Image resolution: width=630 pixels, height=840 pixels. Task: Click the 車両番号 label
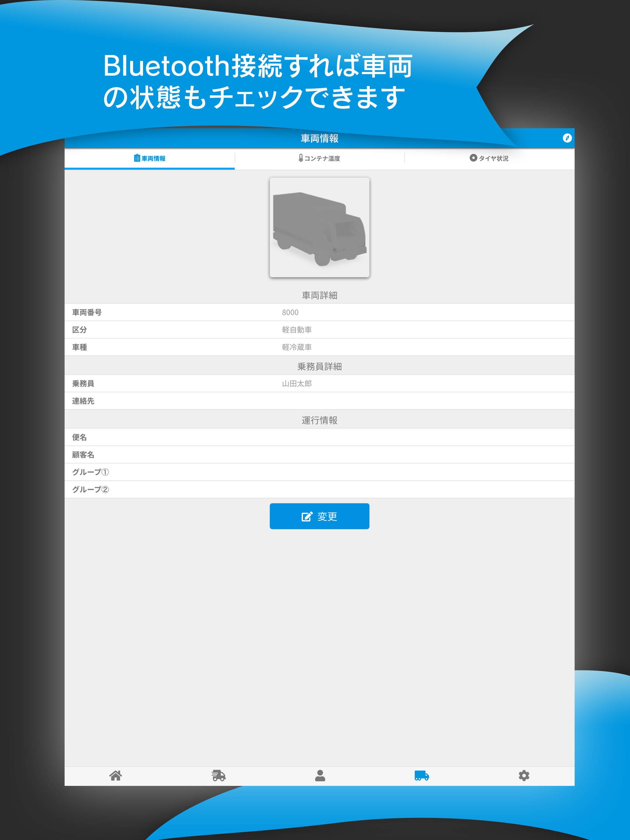point(87,312)
